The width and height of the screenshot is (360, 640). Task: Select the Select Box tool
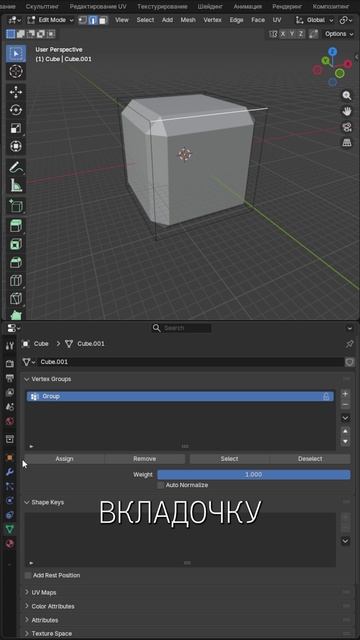[16, 53]
